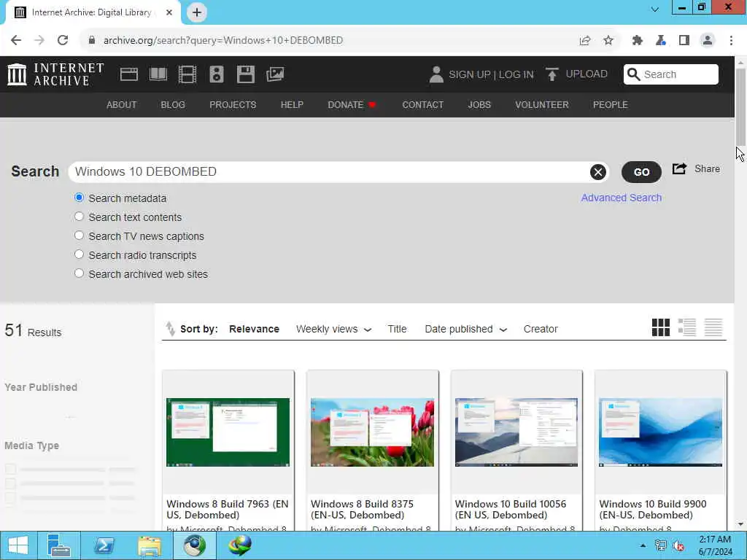Viewport: 747px width, 560px height.
Task: Open the Web (Wayback) media icon
Action: coord(128,74)
